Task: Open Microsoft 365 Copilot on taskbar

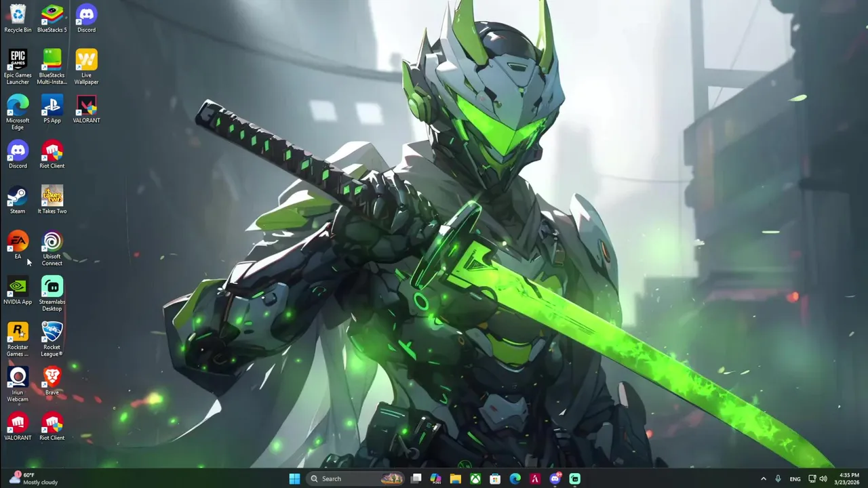Action: click(435, 479)
